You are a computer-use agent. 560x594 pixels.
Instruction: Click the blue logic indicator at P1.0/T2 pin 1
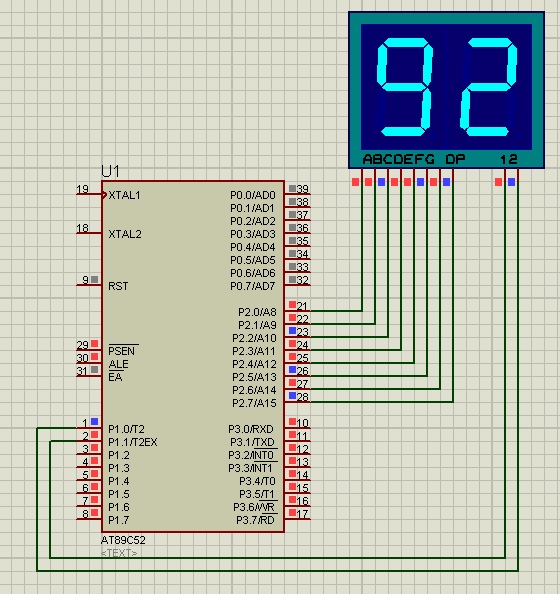[x=94, y=421]
